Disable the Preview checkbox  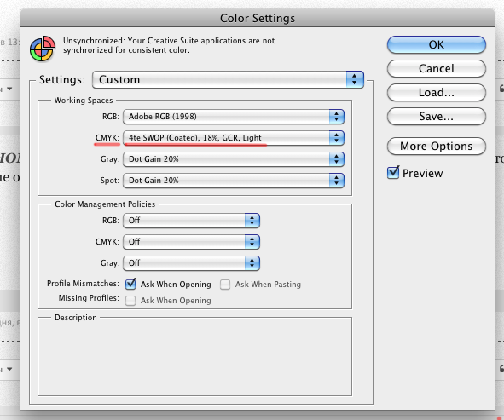click(393, 173)
